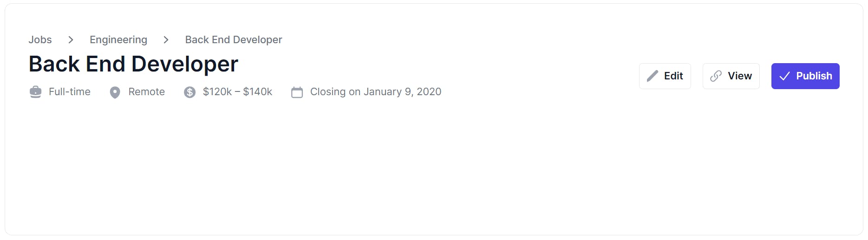Click the Remote location label
Screen dimensions: 868x240
147,92
